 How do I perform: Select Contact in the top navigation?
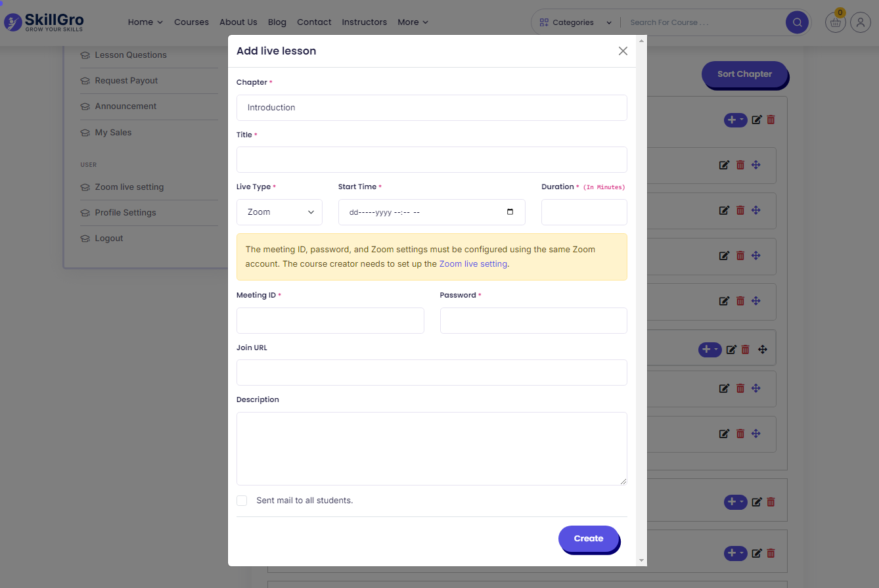314,22
